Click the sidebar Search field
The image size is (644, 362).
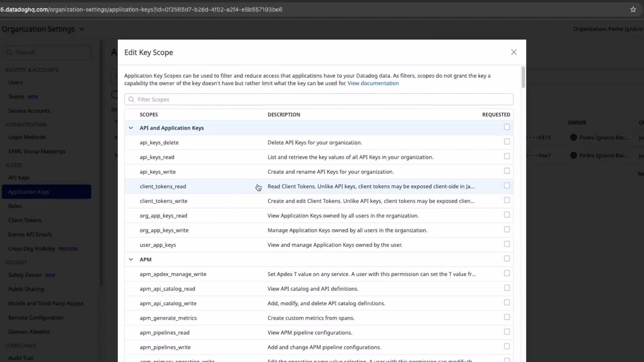tap(46, 53)
